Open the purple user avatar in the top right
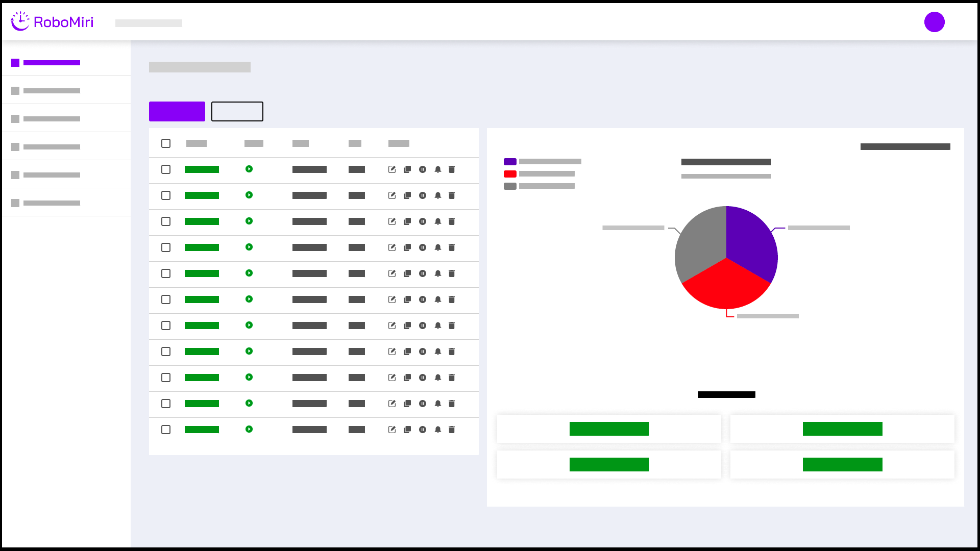980x551 pixels. click(x=934, y=22)
